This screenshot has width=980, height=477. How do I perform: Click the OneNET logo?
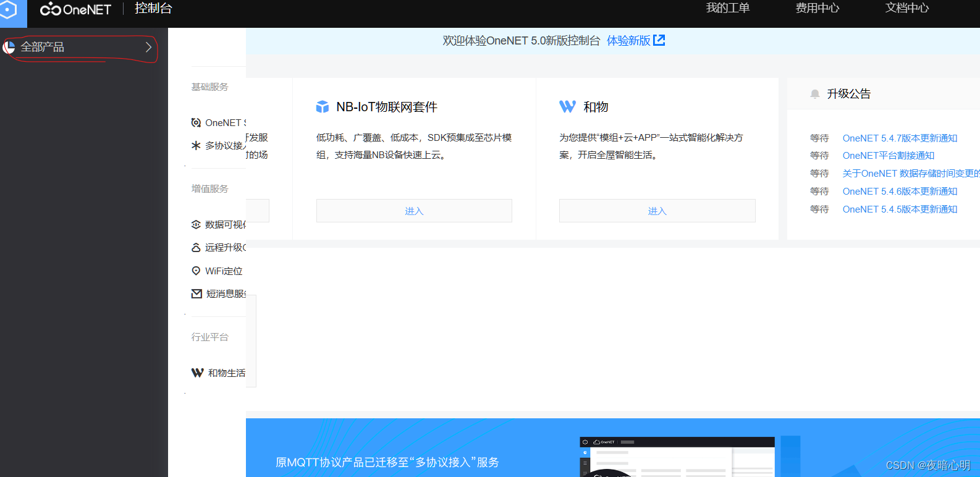(x=75, y=9)
